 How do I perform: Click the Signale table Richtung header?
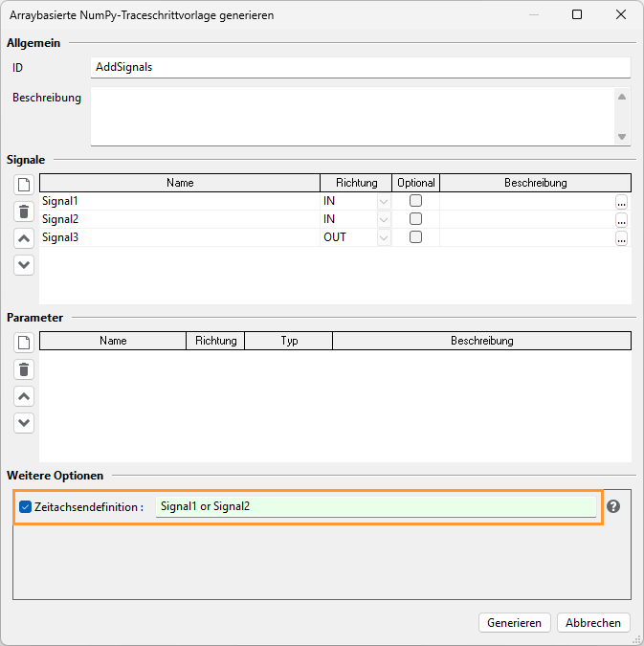[x=356, y=183]
